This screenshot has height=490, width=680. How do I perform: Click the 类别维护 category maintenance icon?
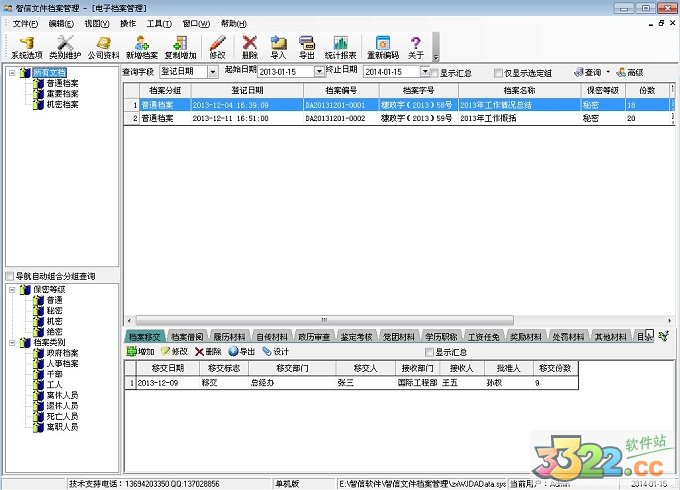[x=66, y=46]
